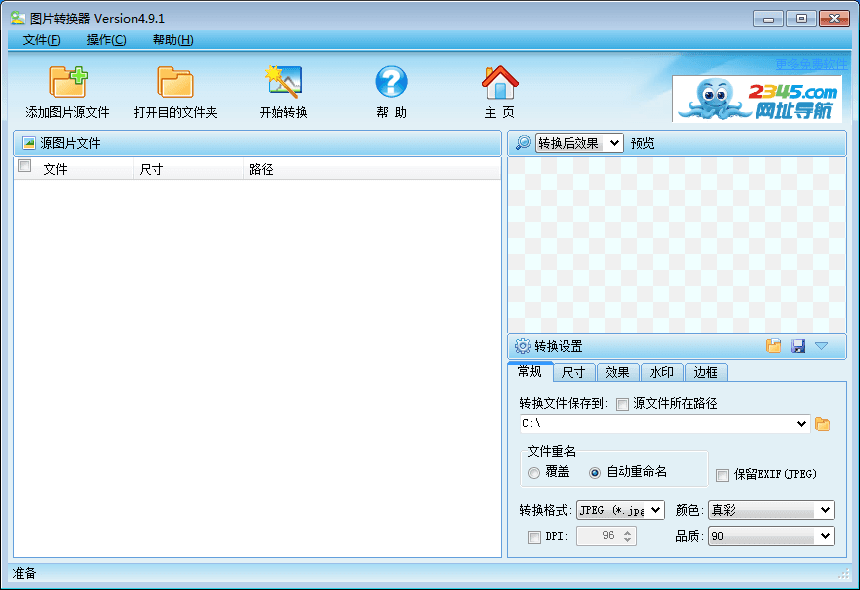
Task: Open the 操作(C) menu
Action: [x=106, y=40]
